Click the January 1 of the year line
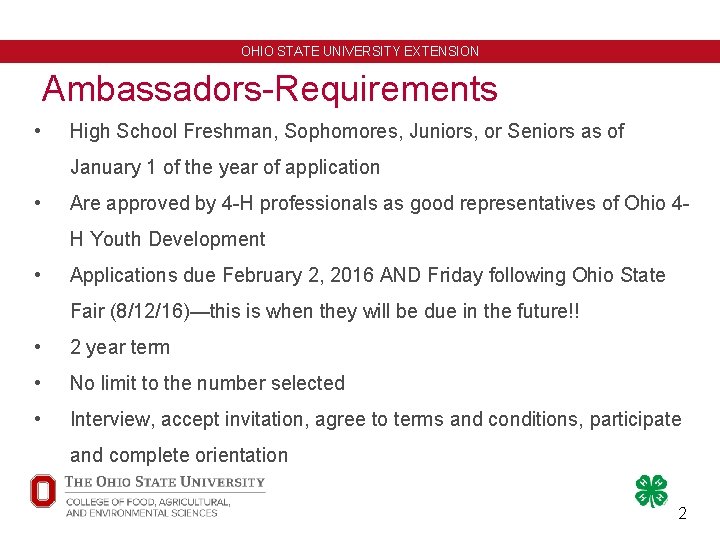The image size is (720, 540). 225,168
